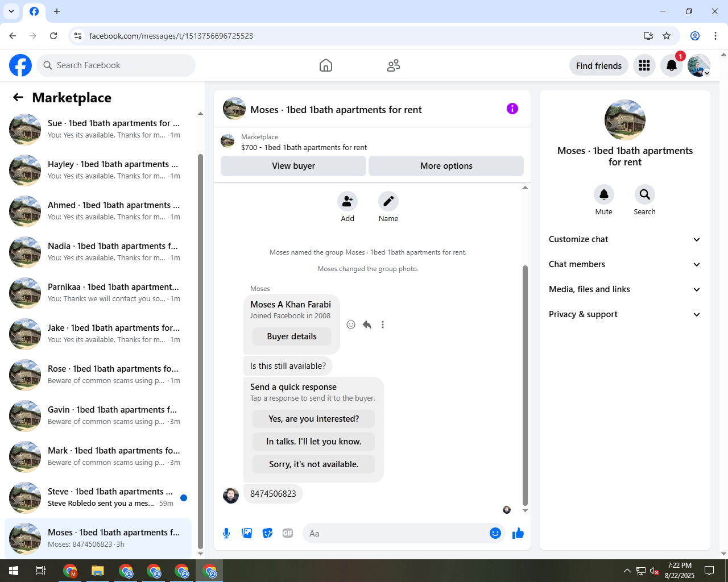The width and height of the screenshot is (728, 582).
Task: Click the browser address bar URL
Action: [x=171, y=36]
